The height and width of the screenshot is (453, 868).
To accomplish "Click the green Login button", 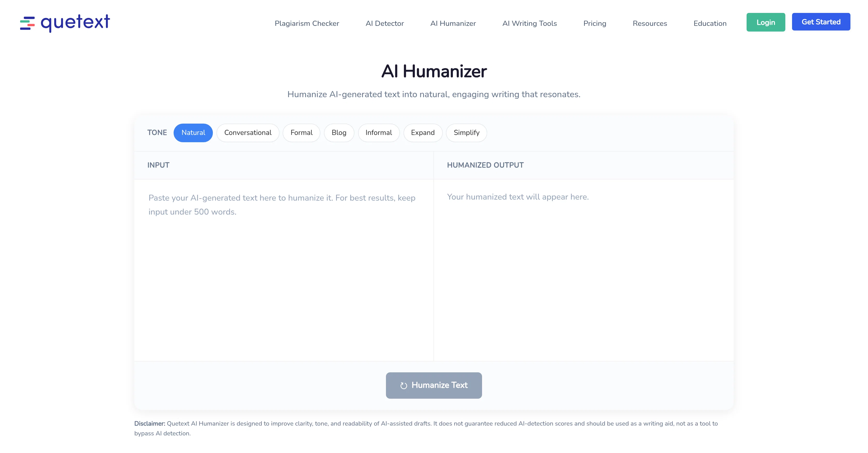I will coord(765,22).
